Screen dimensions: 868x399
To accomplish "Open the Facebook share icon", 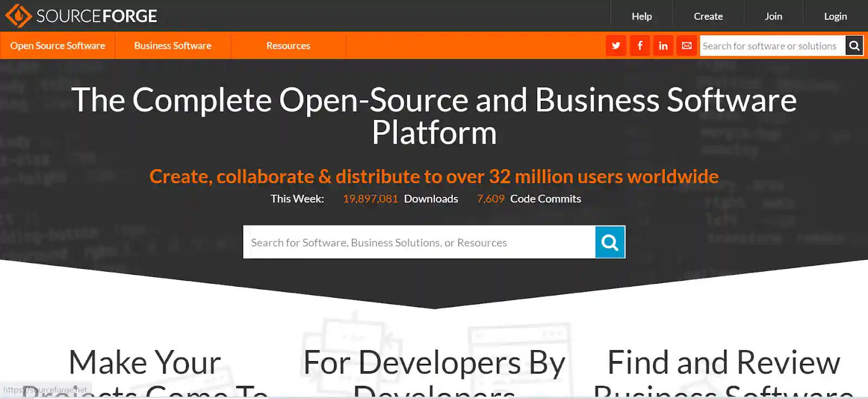I will tap(640, 46).
